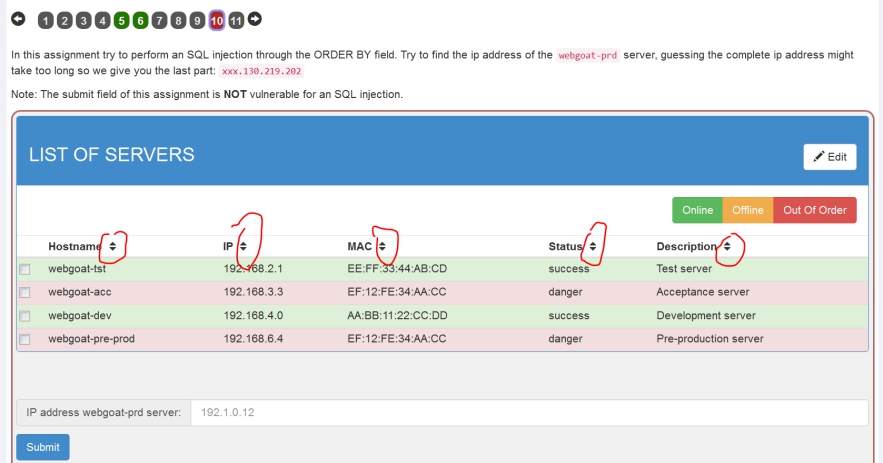The width and height of the screenshot is (883, 463).
Task: Open lesson page 1
Action: pos(46,21)
